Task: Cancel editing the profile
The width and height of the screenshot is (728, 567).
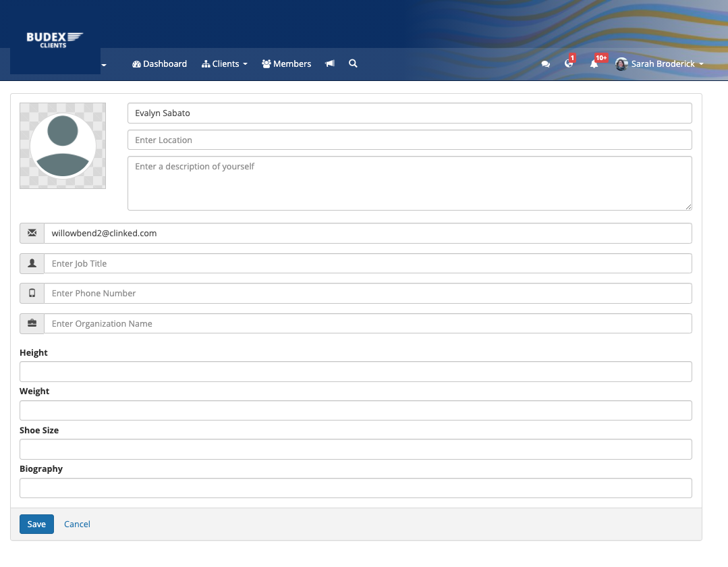Action: coord(77,524)
